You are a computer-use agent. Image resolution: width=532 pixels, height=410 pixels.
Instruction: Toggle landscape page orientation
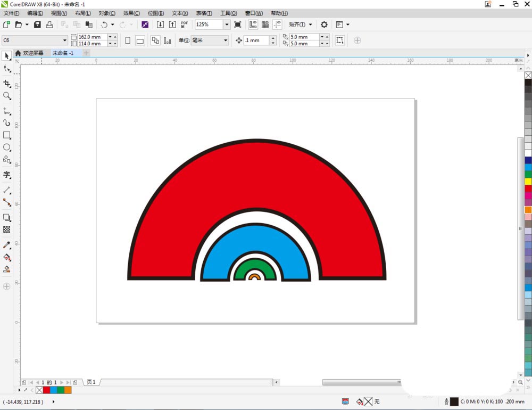pos(140,40)
